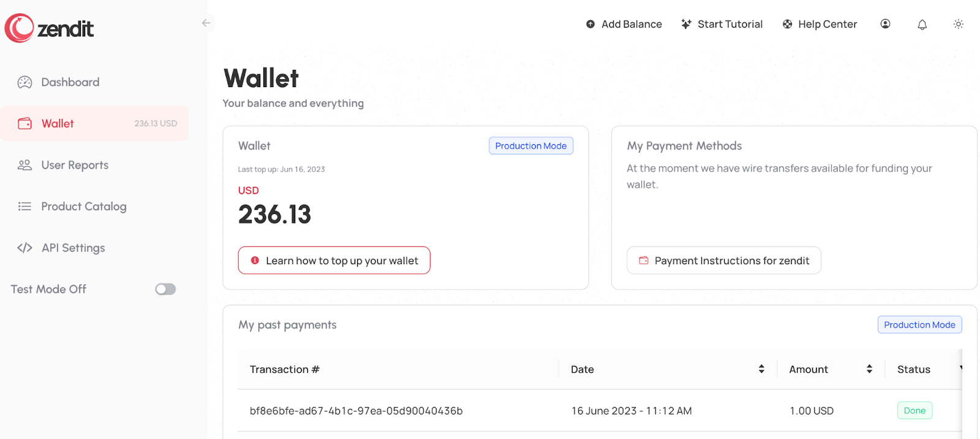The width and height of the screenshot is (980, 439).
Task: Open Product Catalog via its list icon
Action: pyautogui.click(x=24, y=206)
